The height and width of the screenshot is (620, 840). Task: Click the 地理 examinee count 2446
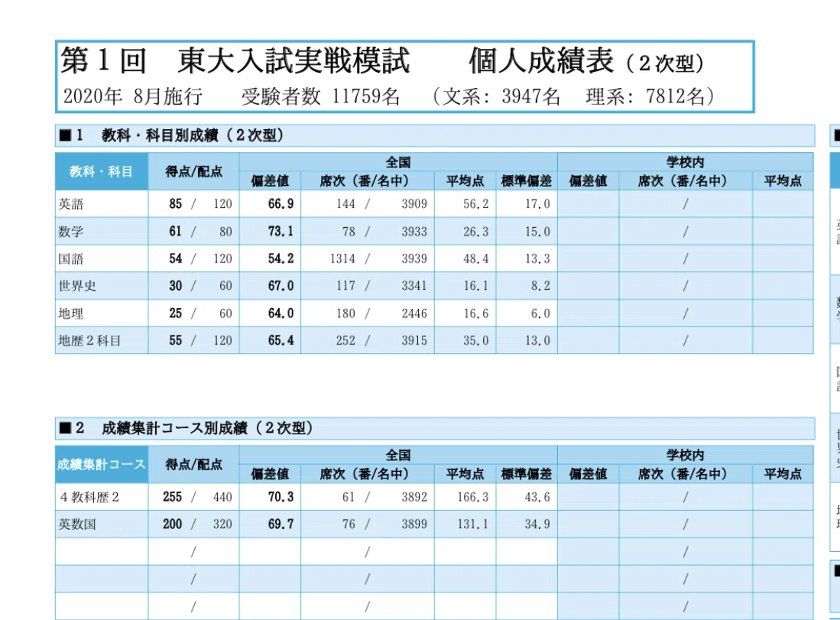click(x=414, y=313)
